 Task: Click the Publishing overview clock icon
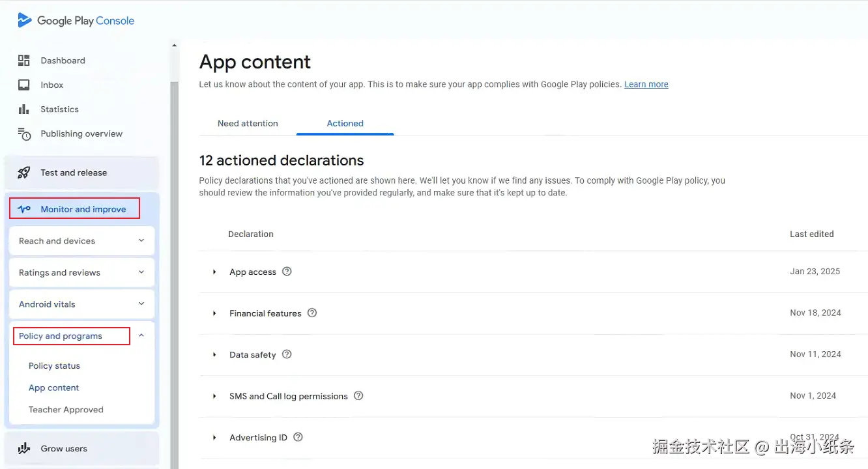point(24,134)
